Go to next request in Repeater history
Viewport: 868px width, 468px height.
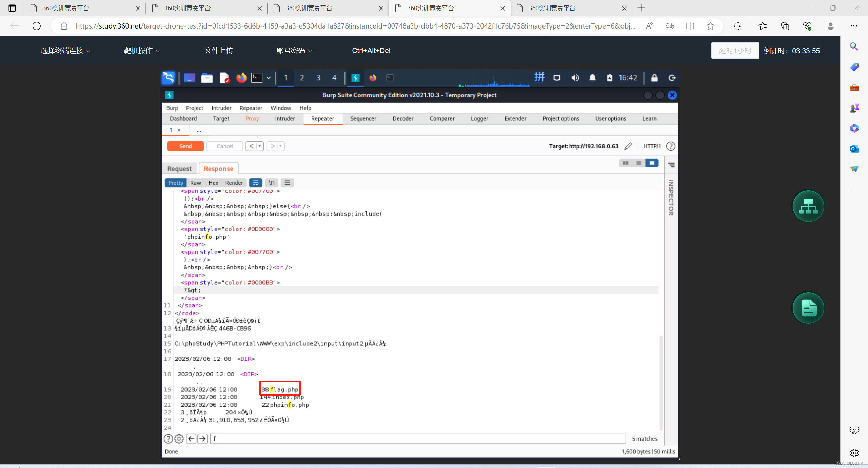[x=272, y=146]
